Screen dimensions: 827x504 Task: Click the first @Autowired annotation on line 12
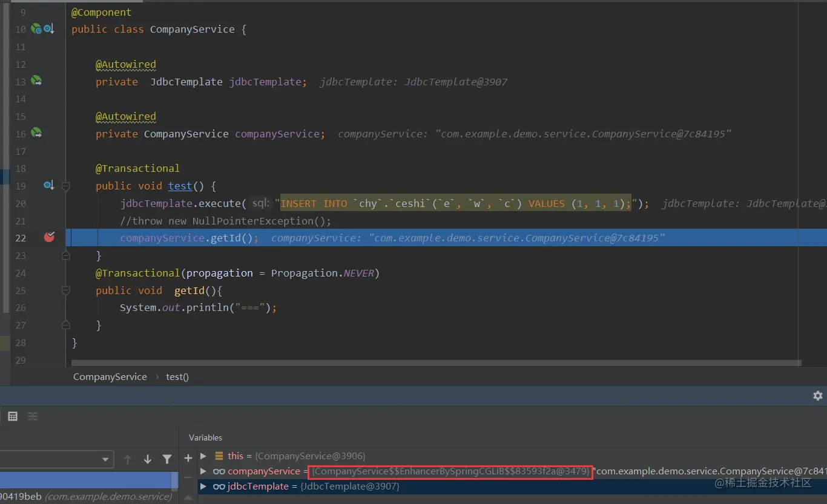(125, 64)
